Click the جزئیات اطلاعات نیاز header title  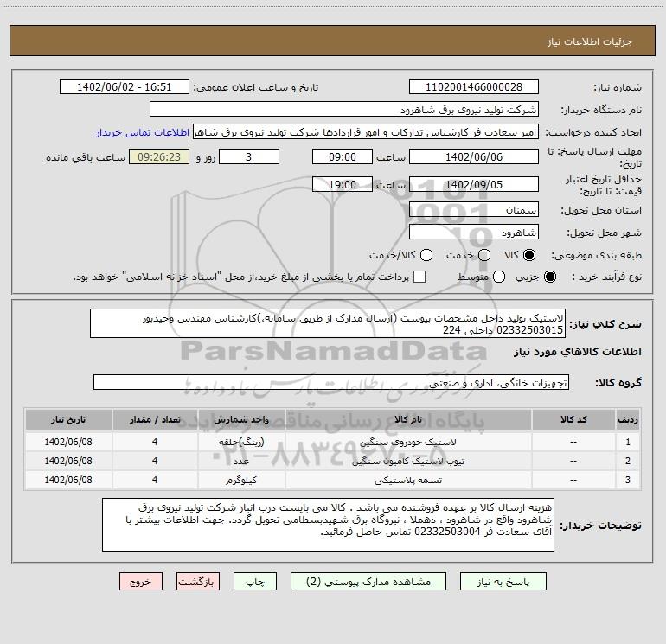point(590,41)
